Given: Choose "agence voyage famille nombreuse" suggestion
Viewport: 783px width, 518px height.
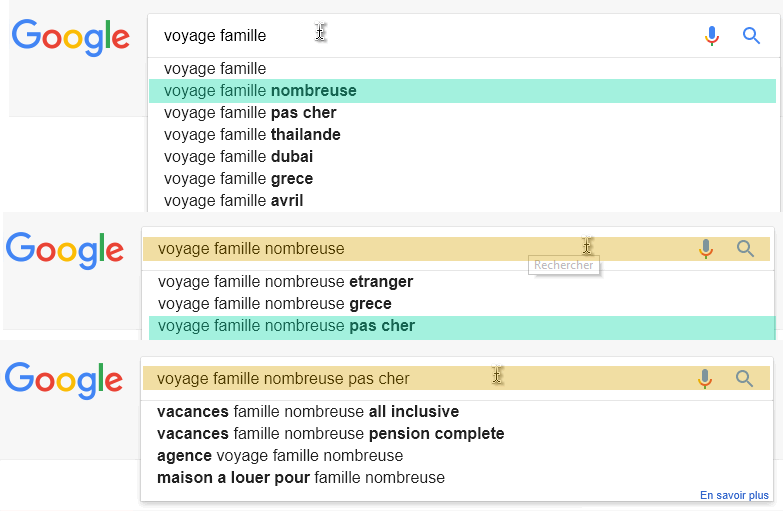Looking at the screenshot, I should pos(280,456).
